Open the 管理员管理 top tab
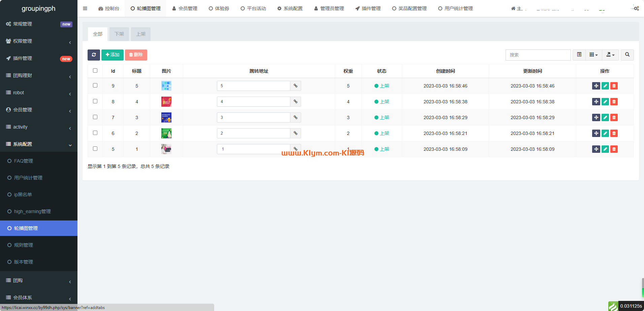 tap(329, 8)
